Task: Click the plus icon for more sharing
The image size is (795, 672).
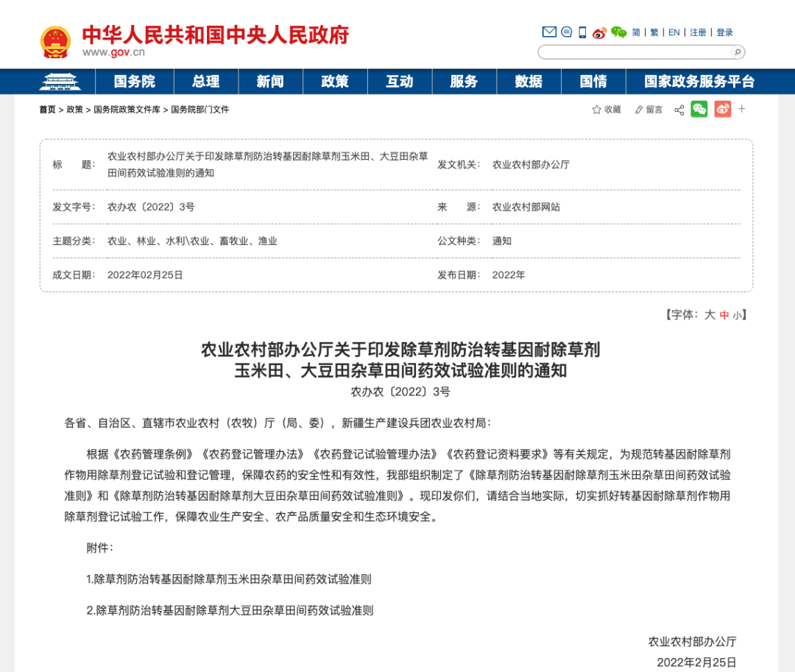Action: pyautogui.click(x=742, y=109)
